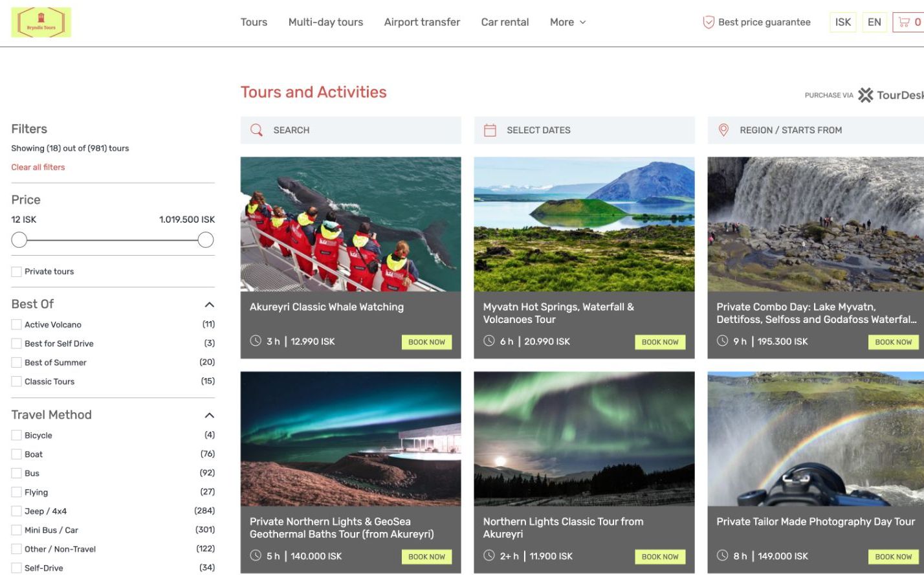
Task: Click the search magnifier icon
Action: [x=257, y=130]
